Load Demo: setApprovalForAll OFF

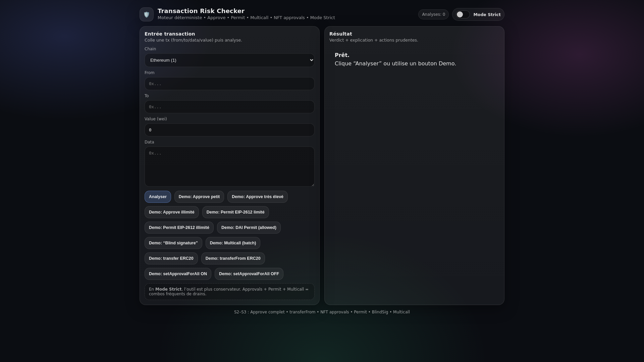(x=249, y=274)
